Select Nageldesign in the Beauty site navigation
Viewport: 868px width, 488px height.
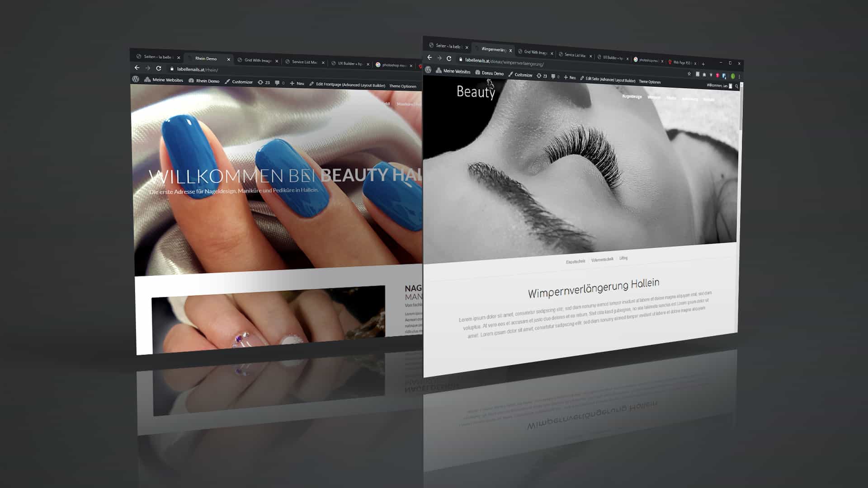click(632, 96)
